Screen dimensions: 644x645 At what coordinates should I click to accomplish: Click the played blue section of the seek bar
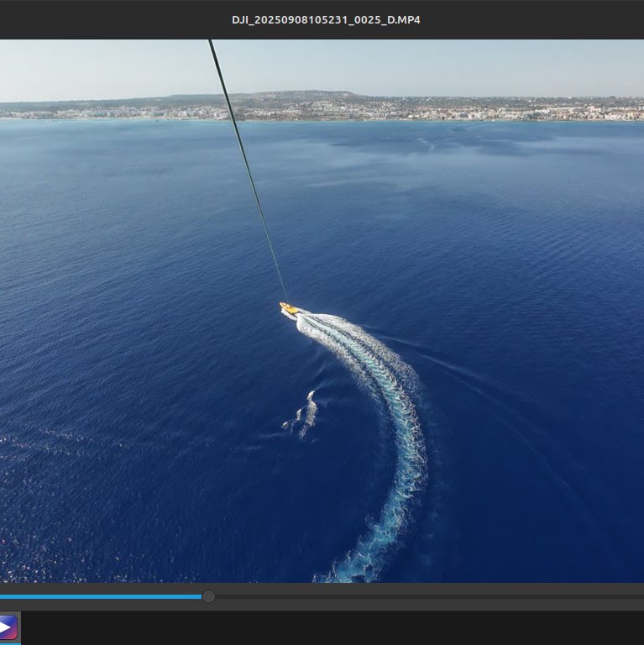pyautogui.click(x=101, y=596)
